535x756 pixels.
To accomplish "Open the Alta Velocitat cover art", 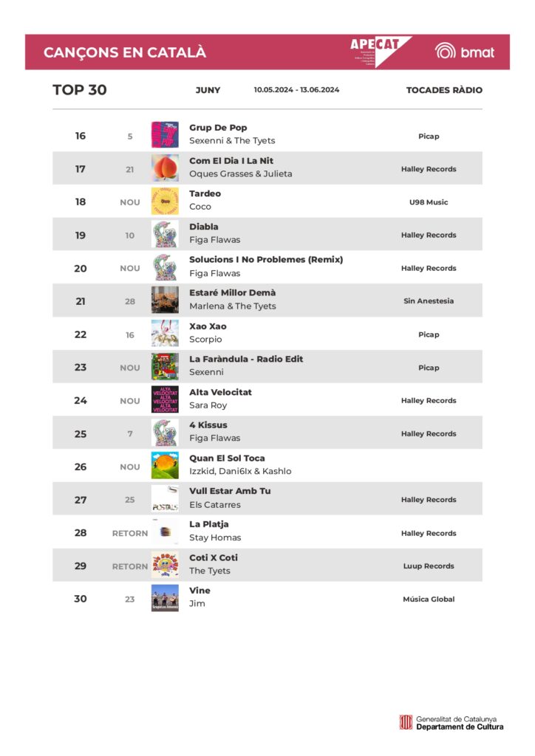I will (165, 400).
